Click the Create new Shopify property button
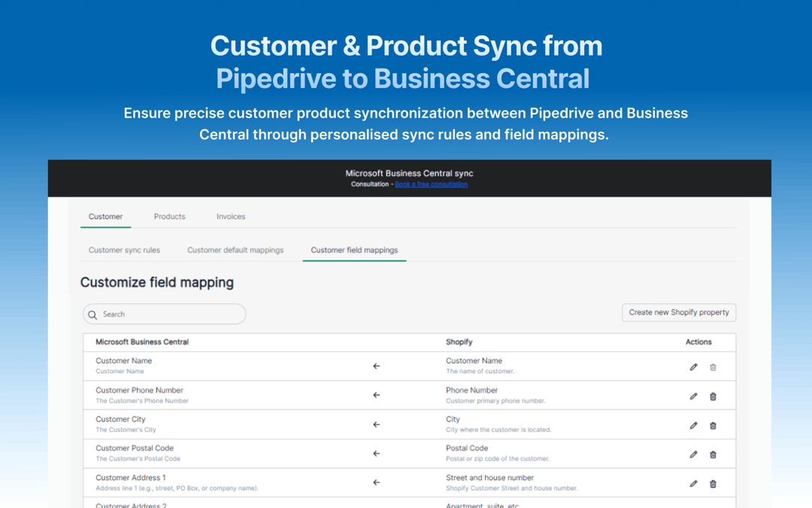Image resolution: width=812 pixels, height=508 pixels. (x=678, y=312)
